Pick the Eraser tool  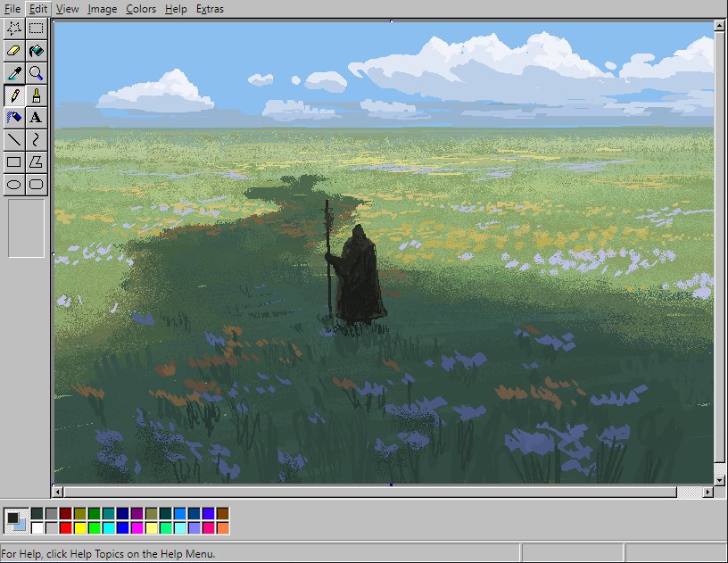tap(14, 51)
